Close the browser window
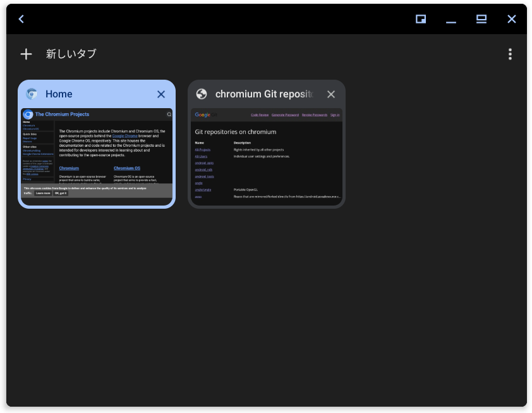The image size is (532, 413). click(512, 19)
